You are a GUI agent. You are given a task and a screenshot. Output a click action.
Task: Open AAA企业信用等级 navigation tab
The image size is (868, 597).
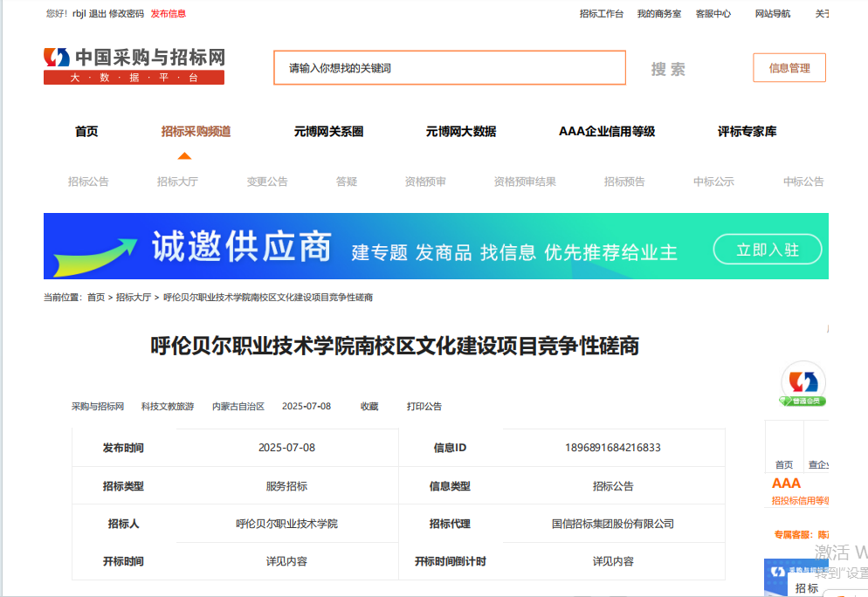tap(607, 132)
